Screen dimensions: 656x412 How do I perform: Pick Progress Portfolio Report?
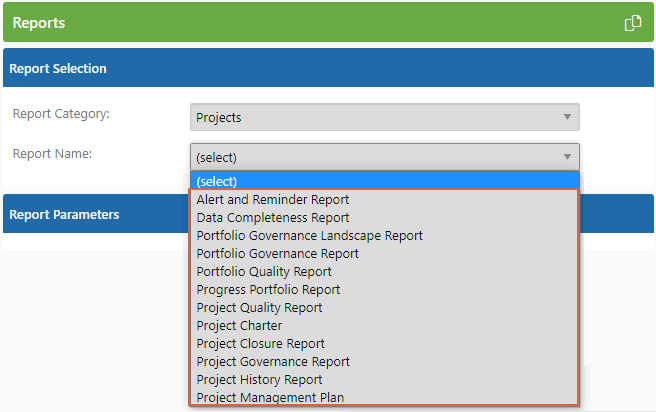tap(384, 289)
